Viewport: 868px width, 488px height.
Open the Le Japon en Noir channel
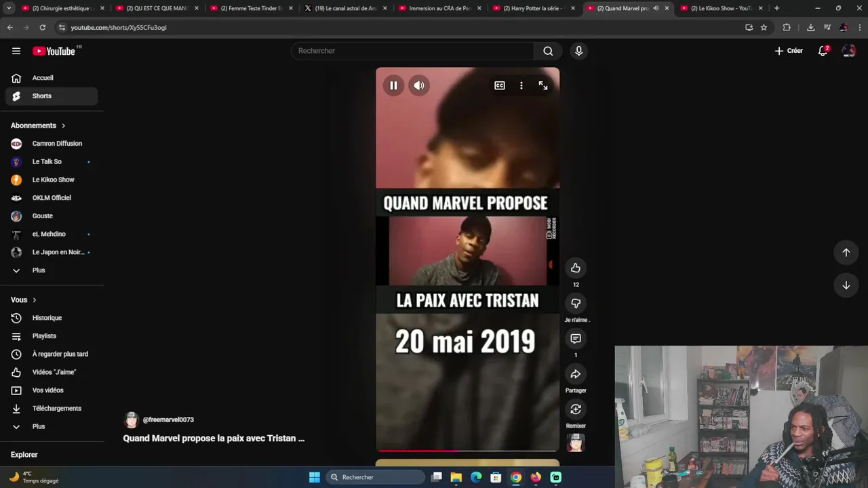pyautogui.click(x=52, y=252)
